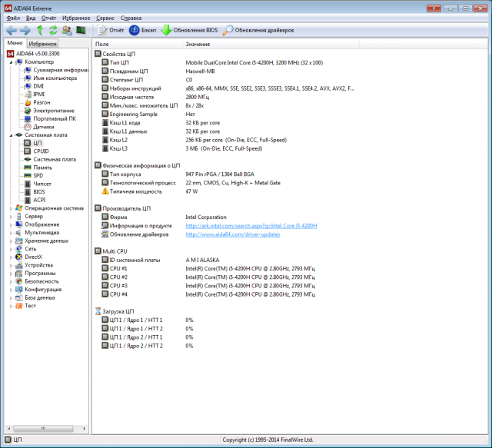The image size is (492, 448).
Task: Select the SPD tree item
Action: point(34,176)
